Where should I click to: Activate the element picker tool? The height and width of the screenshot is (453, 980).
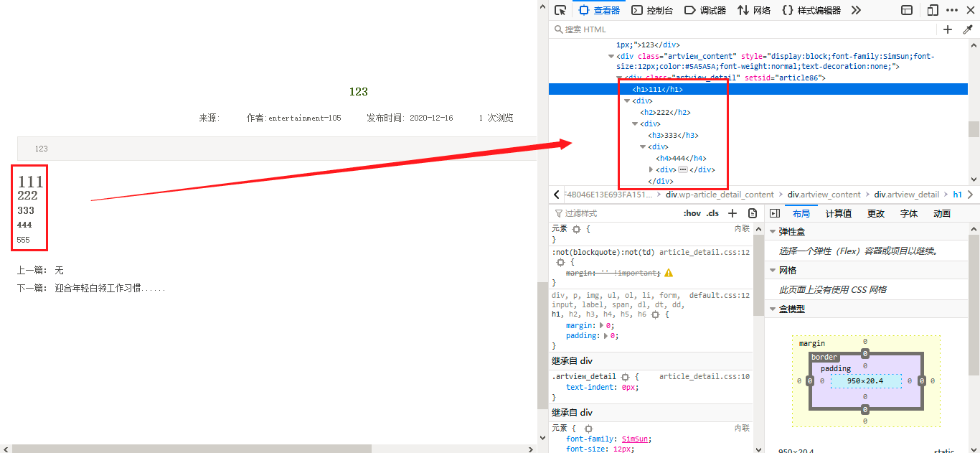click(x=560, y=10)
